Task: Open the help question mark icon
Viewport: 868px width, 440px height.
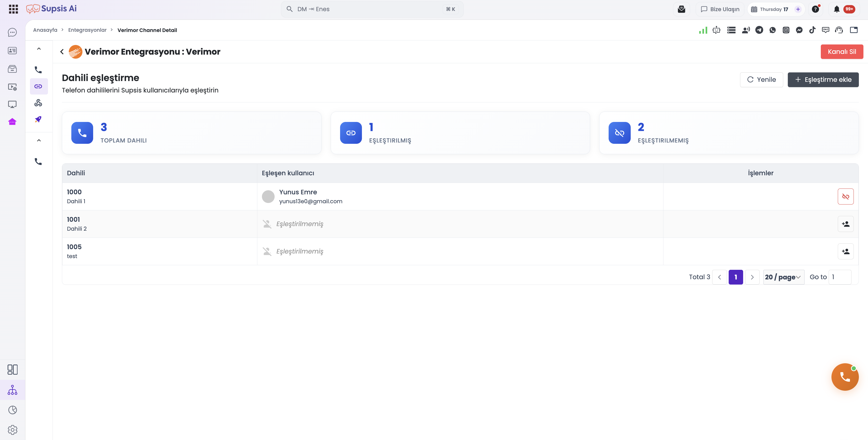Action: tap(815, 9)
